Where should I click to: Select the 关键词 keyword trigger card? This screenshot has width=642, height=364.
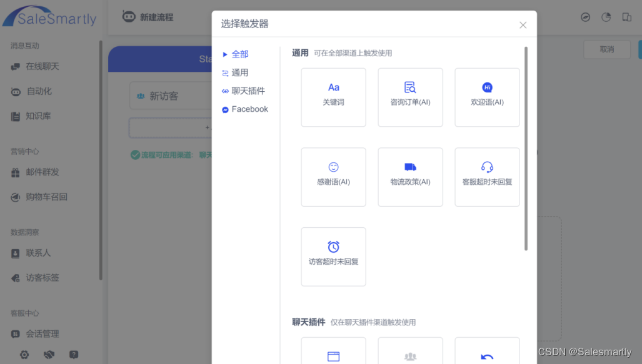[x=333, y=97]
